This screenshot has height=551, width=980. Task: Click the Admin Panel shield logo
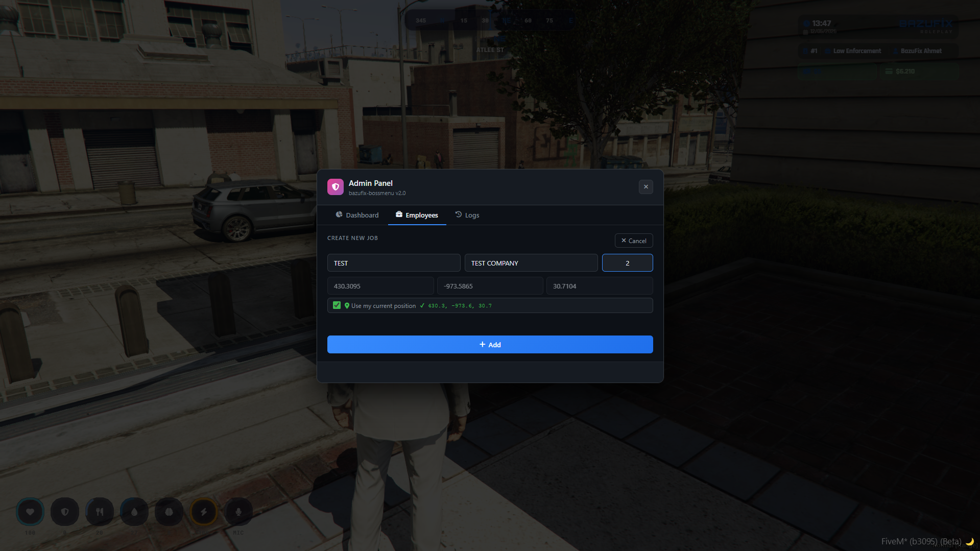coord(336,187)
